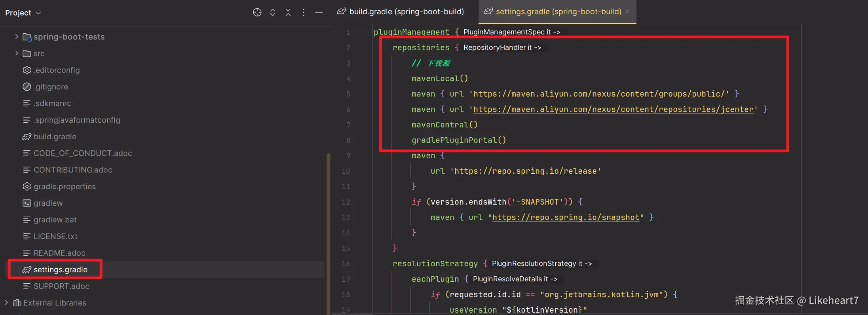Expand the src folder
The image size is (868, 315).
click(17, 53)
